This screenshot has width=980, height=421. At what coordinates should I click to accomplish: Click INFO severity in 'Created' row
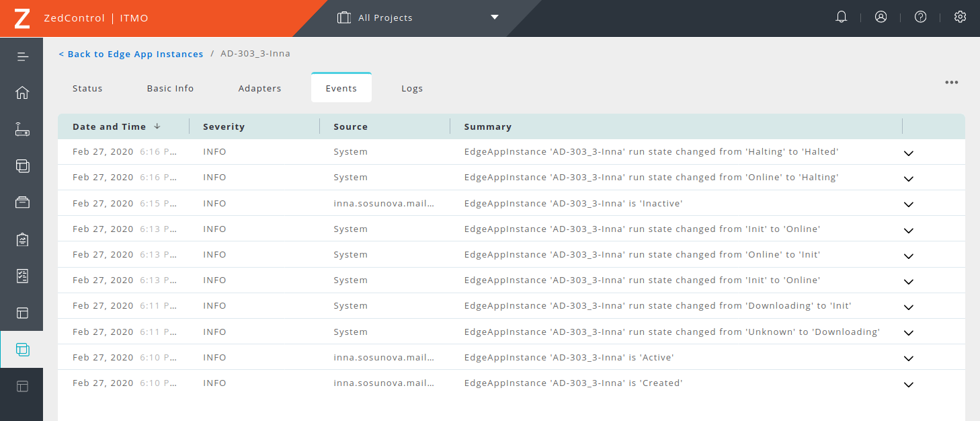tap(214, 383)
